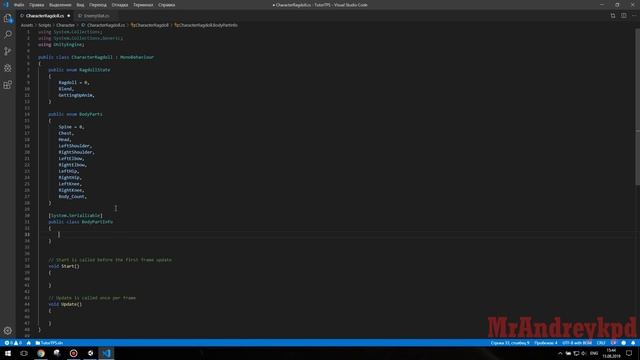Open the Windows action center

click(x=629, y=353)
